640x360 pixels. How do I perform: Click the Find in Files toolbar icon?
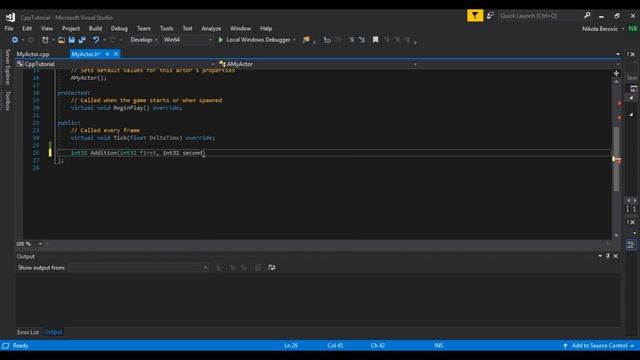click(306, 40)
